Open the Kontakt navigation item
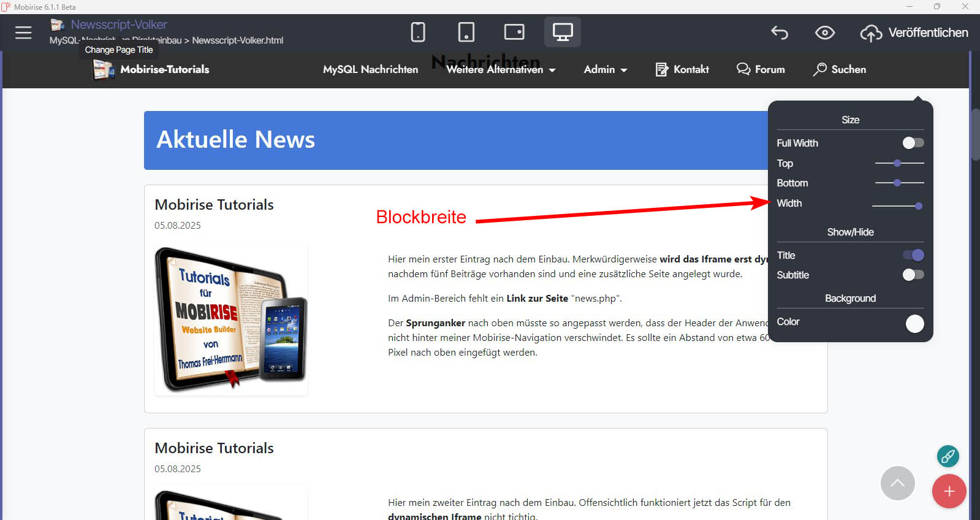 click(682, 70)
